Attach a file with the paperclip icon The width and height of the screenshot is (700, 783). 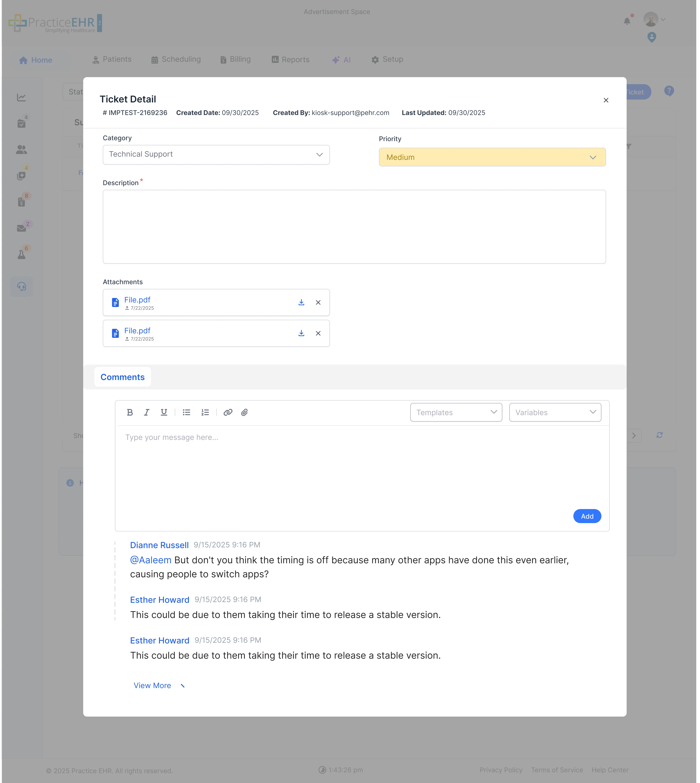(x=245, y=412)
